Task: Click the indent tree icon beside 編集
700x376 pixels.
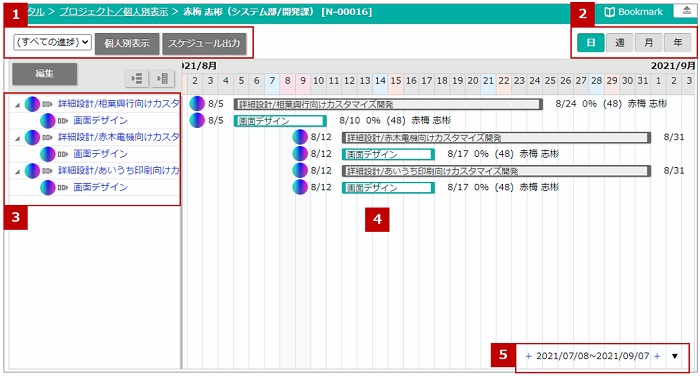Action: point(162,79)
